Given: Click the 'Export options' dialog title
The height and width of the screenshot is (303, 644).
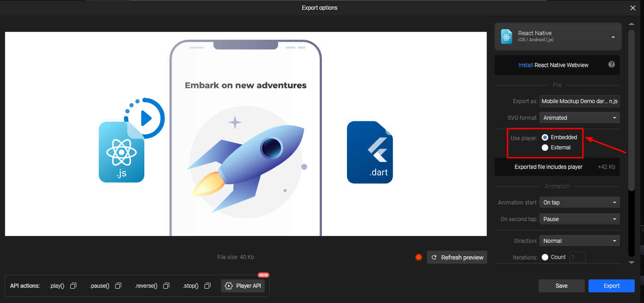Looking at the screenshot, I should tap(320, 8).
